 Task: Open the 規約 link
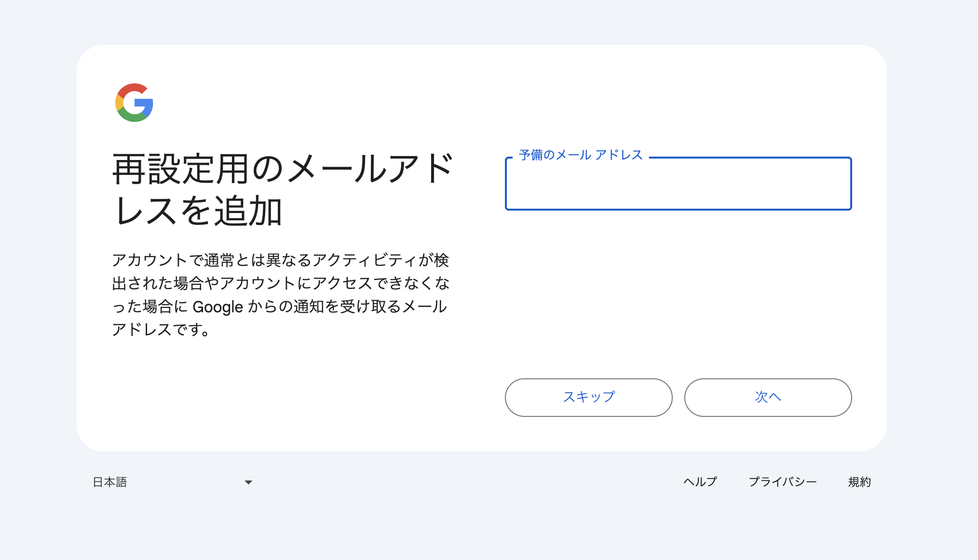click(x=859, y=482)
